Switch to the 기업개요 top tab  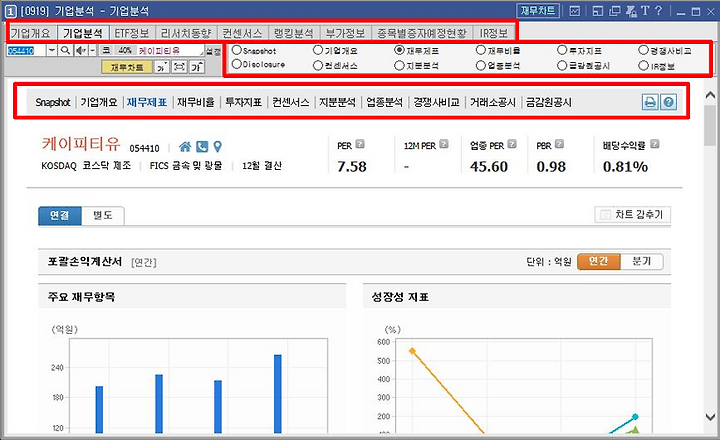[31, 33]
